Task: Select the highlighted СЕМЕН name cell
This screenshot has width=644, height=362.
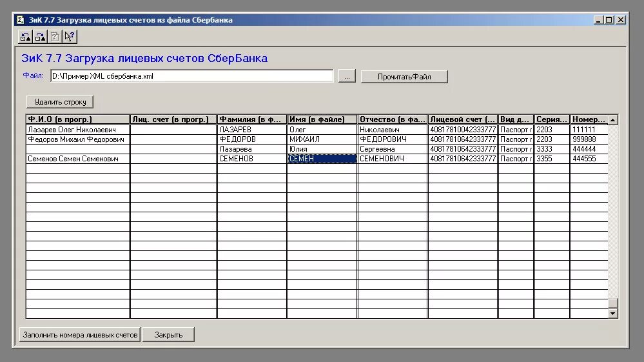Action: point(322,159)
